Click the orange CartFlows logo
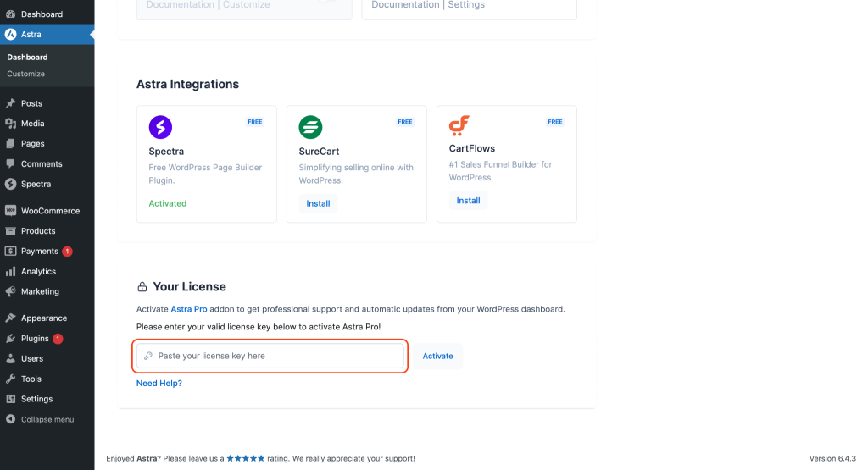868x470 pixels. pos(459,125)
